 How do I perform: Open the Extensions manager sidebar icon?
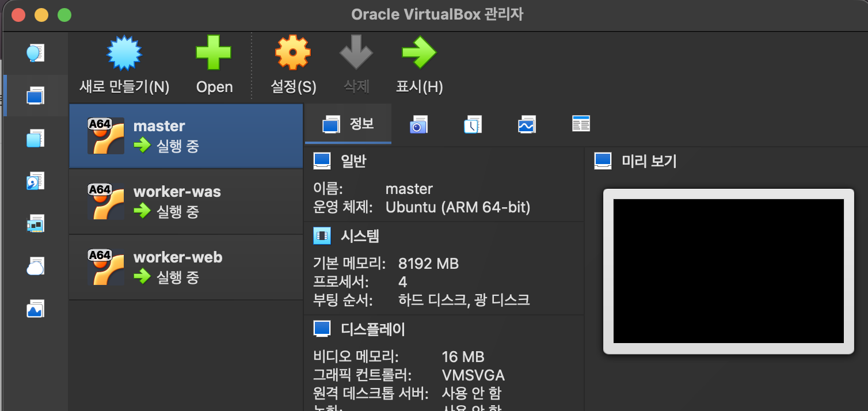[35, 138]
